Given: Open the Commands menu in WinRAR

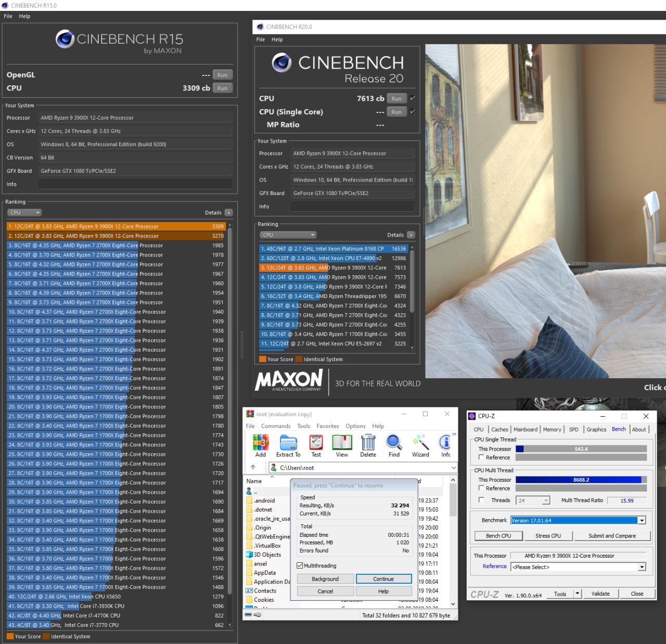Looking at the screenshot, I should [x=276, y=426].
